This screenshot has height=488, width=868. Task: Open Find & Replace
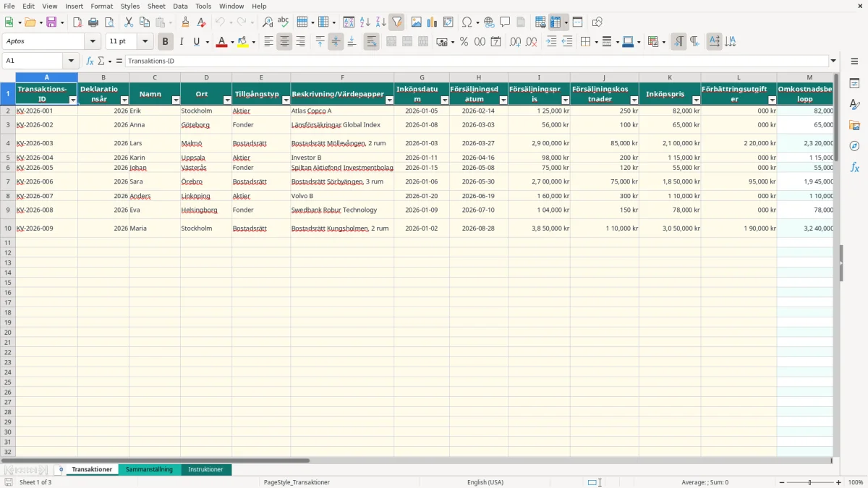268,22
